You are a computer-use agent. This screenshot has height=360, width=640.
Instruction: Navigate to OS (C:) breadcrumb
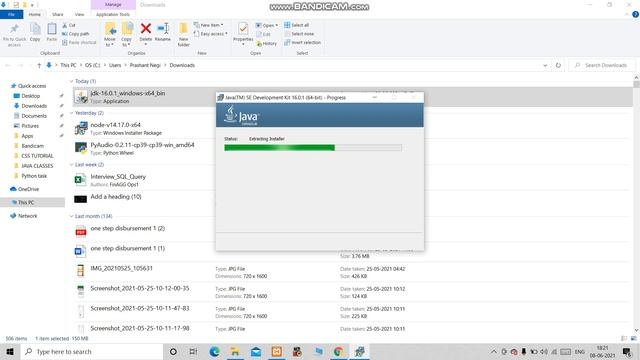(93, 65)
